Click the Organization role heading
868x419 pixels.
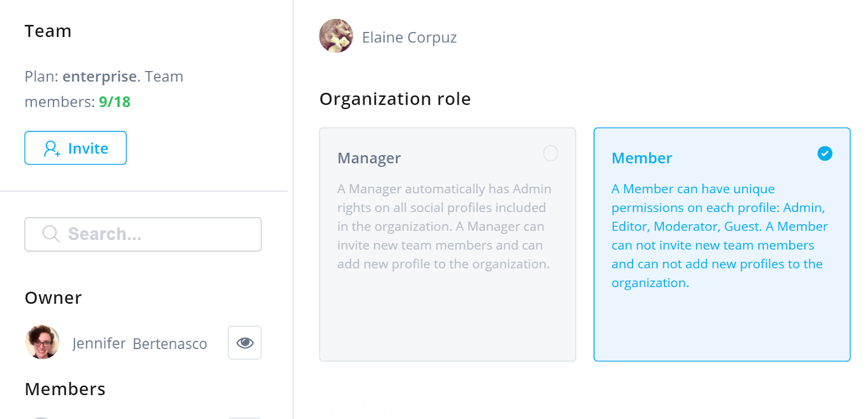[x=395, y=99]
